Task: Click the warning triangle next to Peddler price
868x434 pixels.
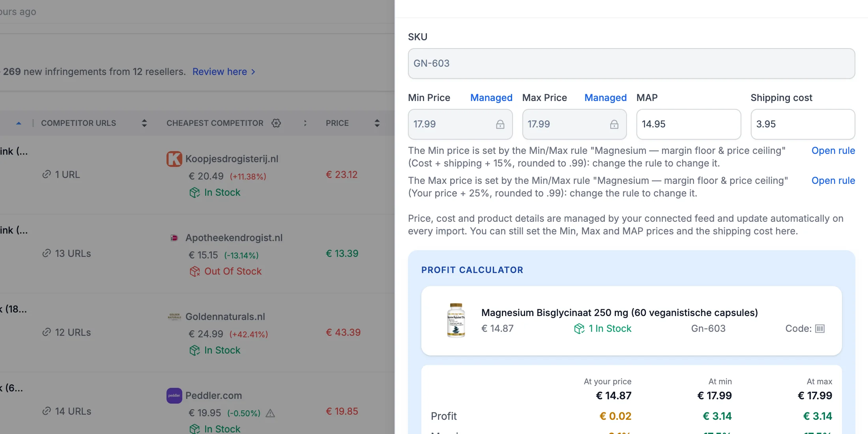Action: tap(270, 413)
